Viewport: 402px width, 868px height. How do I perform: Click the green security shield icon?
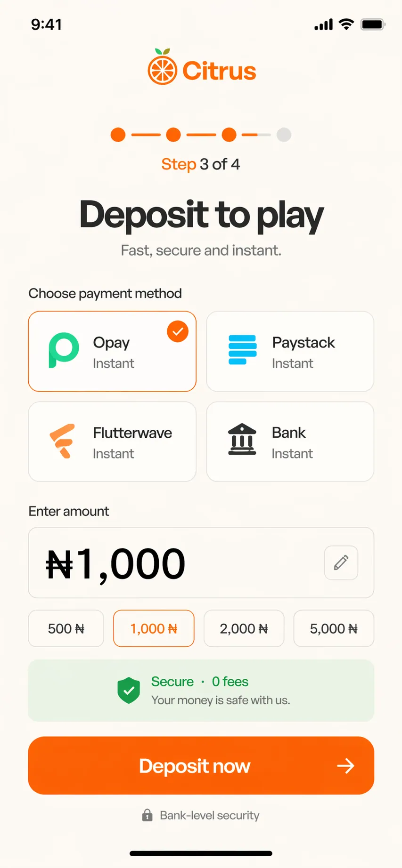point(129,691)
